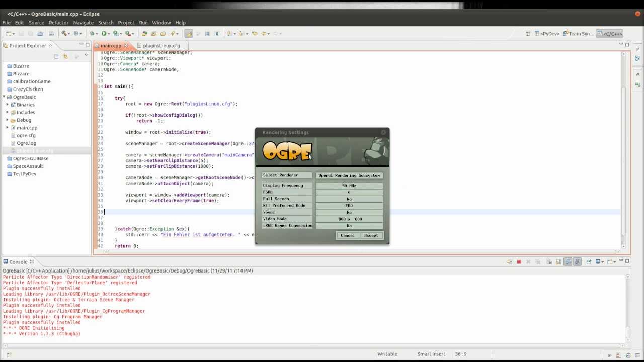Close the Console view tab X
644x362 pixels.
pos(32,261)
